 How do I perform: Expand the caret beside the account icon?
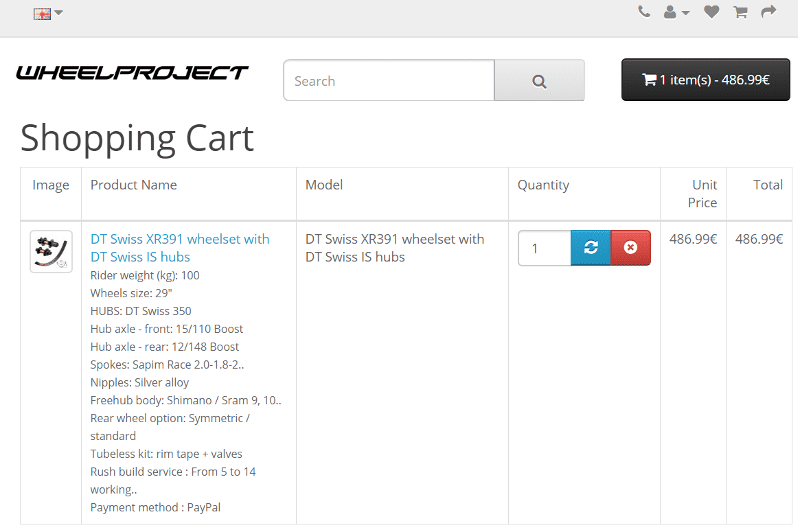click(x=685, y=13)
